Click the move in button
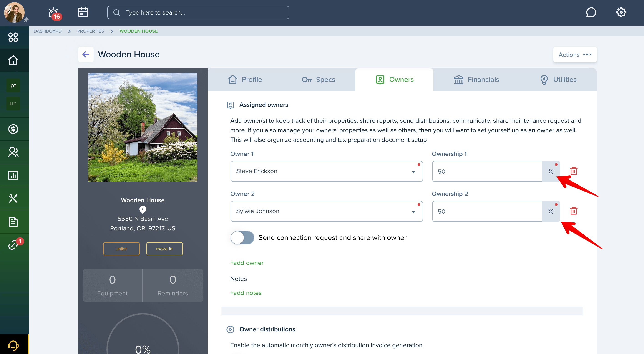 (x=164, y=249)
